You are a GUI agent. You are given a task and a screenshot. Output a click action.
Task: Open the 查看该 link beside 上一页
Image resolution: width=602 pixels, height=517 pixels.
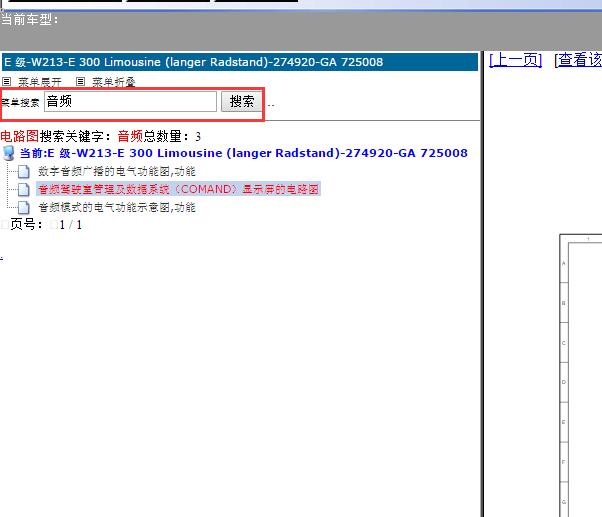coord(579,60)
